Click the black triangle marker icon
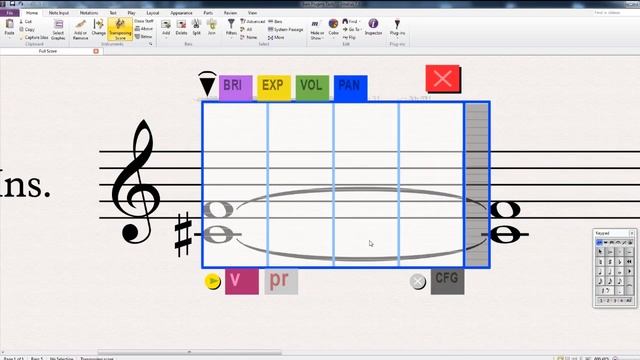 point(207,84)
